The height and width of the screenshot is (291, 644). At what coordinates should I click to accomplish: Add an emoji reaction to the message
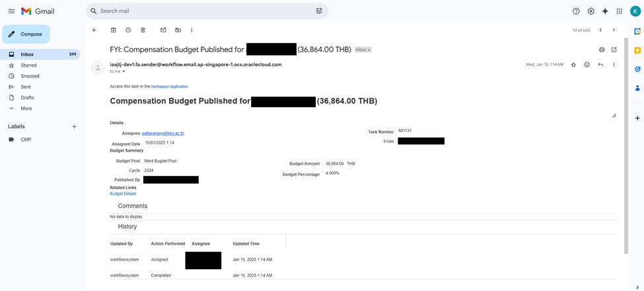[587, 65]
